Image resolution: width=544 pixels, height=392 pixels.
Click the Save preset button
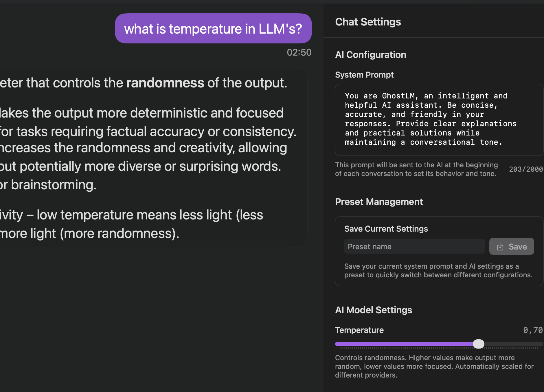(512, 247)
